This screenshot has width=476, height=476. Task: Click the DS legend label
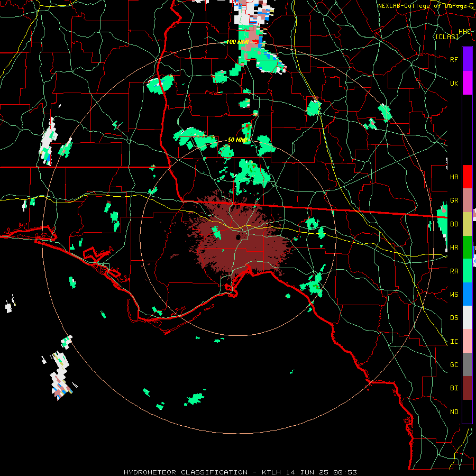click(x=454, y=317)
